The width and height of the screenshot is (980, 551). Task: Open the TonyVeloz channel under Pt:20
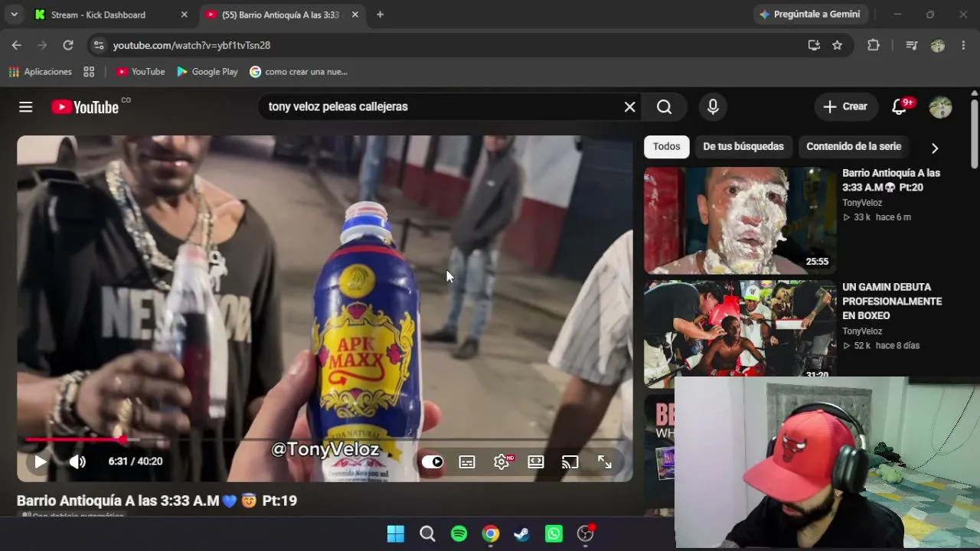click(x=862, y=203)
